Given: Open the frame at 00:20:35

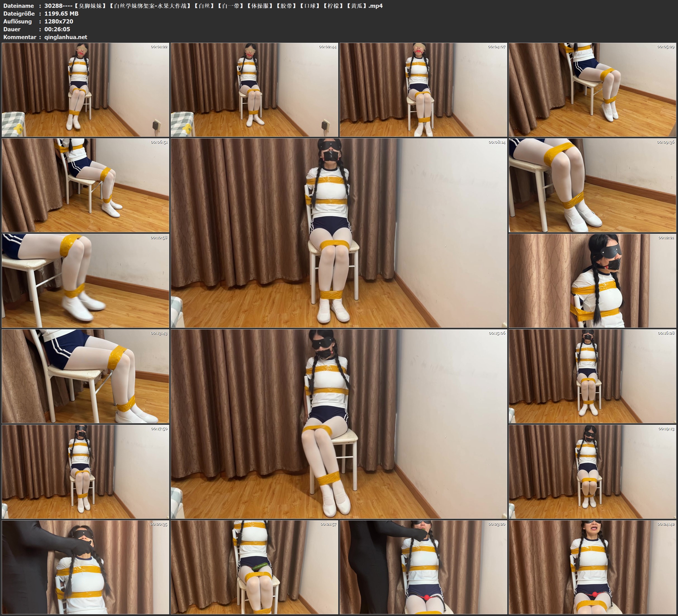Looking at the screenshot, I should (85, 567).
